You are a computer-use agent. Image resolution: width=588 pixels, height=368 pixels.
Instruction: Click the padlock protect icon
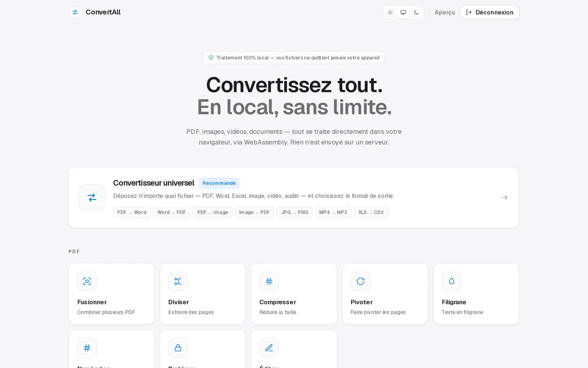pyautogui.click(x=178, y=348)
